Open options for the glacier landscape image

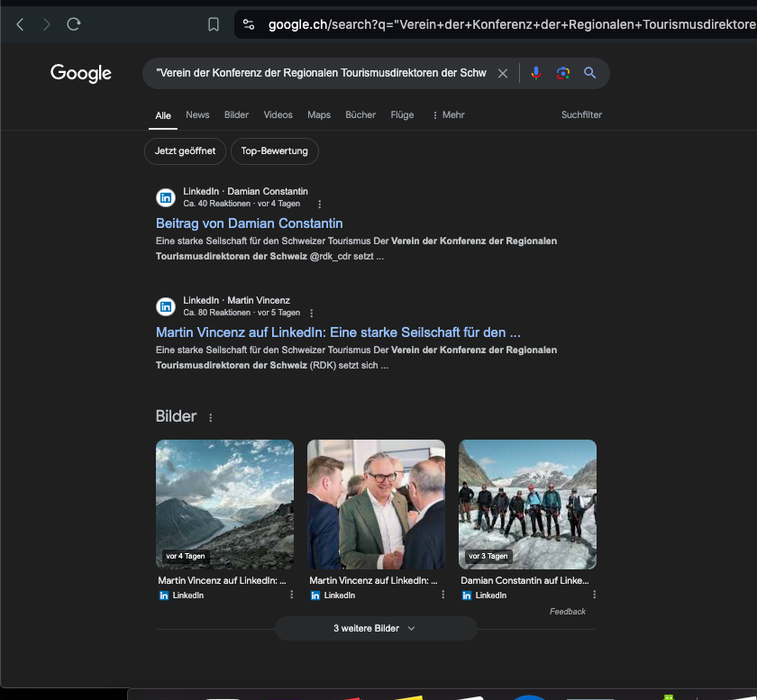point(292,595)
